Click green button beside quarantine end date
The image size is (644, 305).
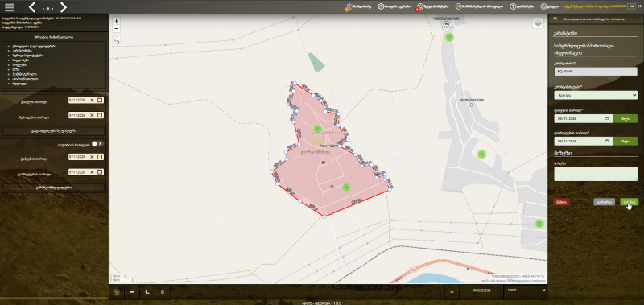coord(625,141)
